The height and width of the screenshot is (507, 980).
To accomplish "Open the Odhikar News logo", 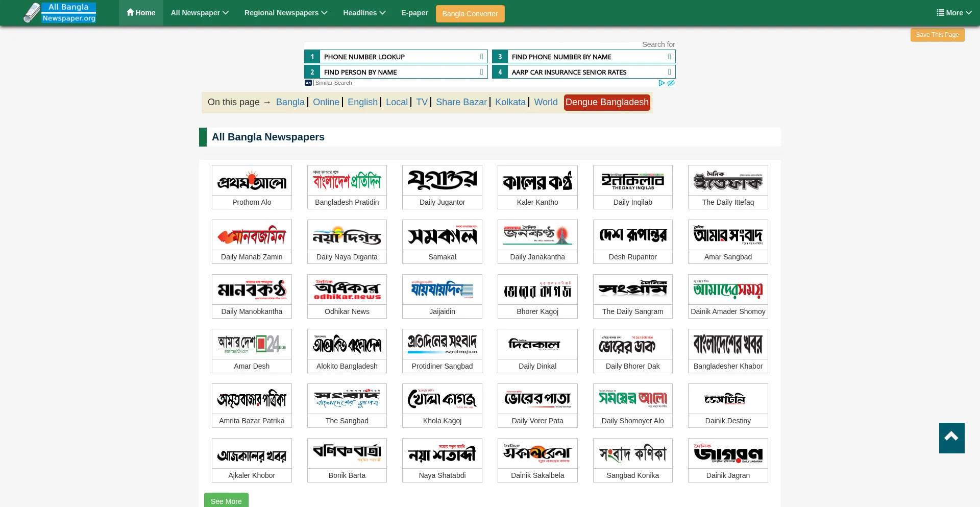I will pyautogui.click(x=347, y=289).
